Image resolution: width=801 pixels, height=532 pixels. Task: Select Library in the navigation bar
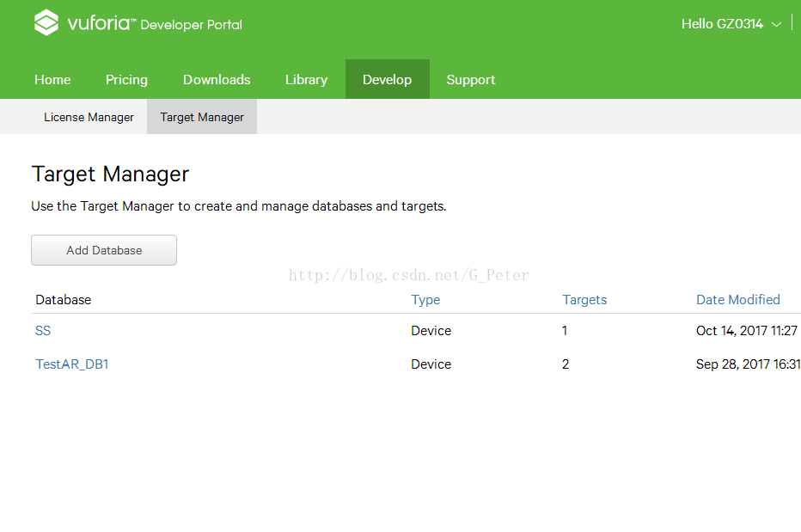point(306,80)
